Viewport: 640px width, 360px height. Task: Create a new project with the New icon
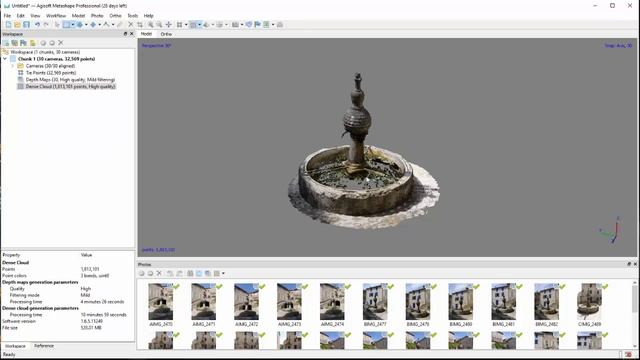click(9, 25)
